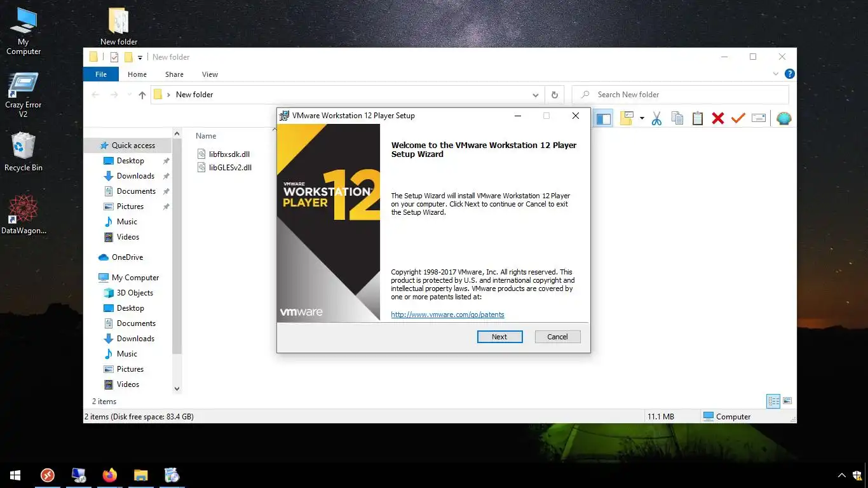Click the orange checkmark icon in toolbar
Image resolution: width=868 pixels, height=488 pixels.
click(x=738, y=118)
